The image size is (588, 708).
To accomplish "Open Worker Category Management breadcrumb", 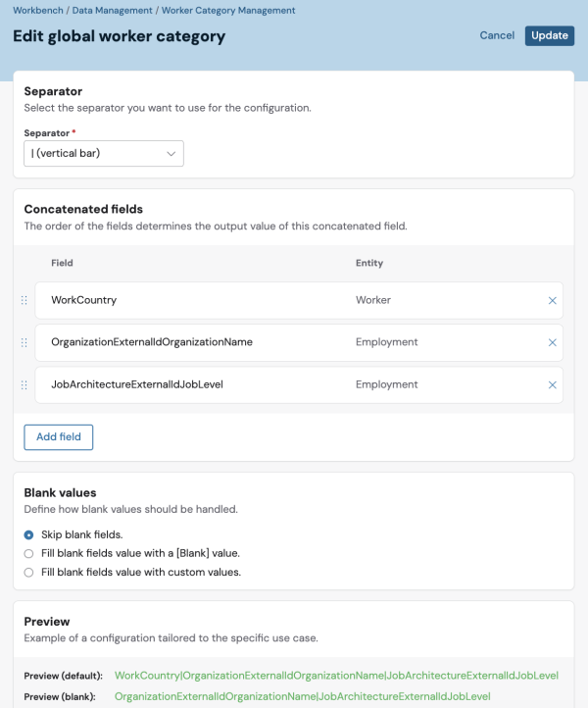I will click(228, 11).
